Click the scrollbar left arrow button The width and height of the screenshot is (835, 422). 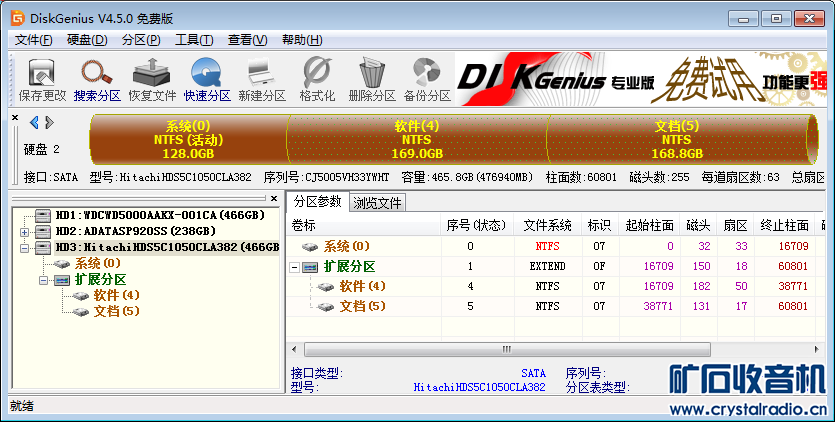click(294, 350)
